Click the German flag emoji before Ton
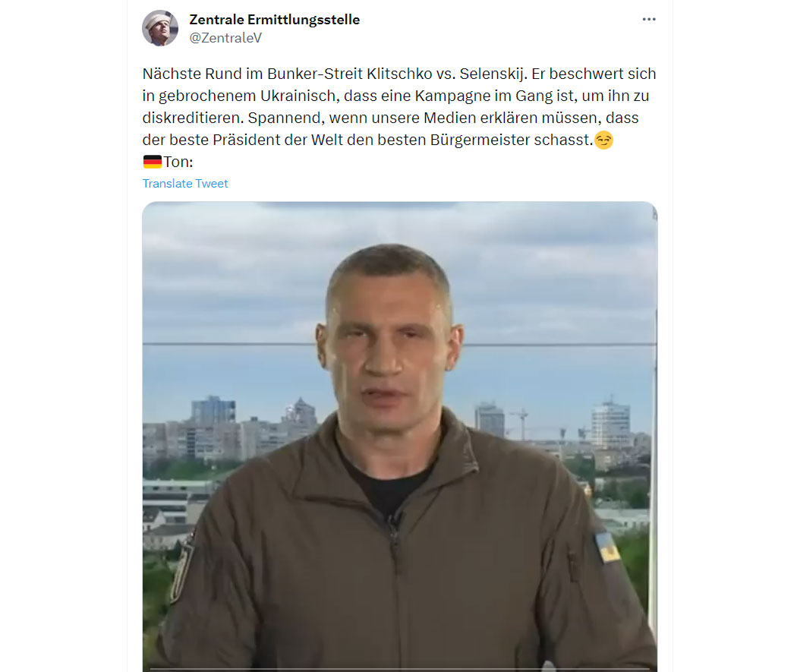The height and width of the screenshot is (672, 797). click(152, 162)
